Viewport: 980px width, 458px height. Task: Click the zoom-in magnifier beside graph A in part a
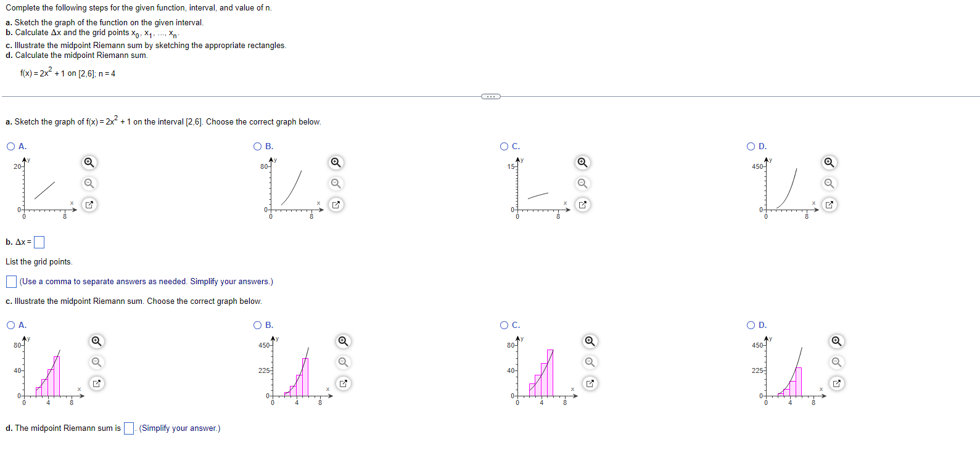point(88,162)
